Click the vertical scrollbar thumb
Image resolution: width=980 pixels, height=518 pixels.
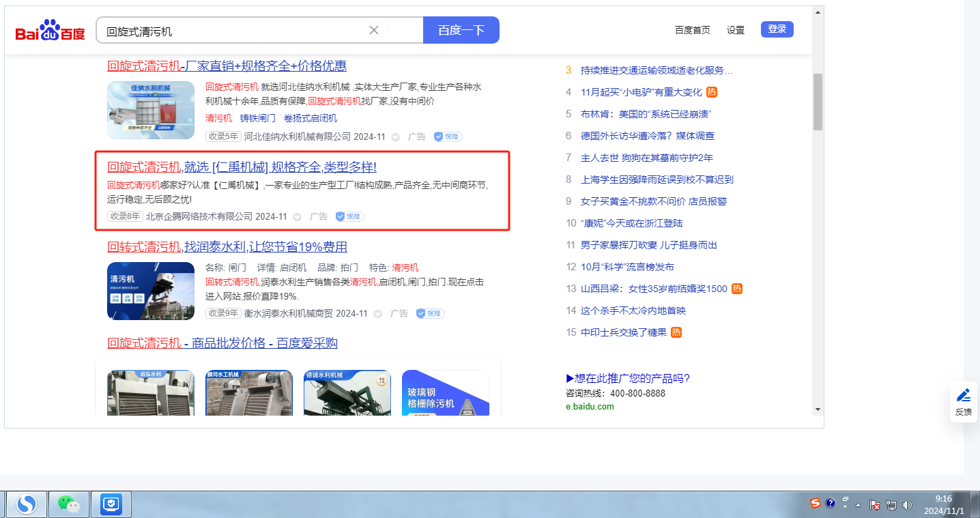coord(818,102)
